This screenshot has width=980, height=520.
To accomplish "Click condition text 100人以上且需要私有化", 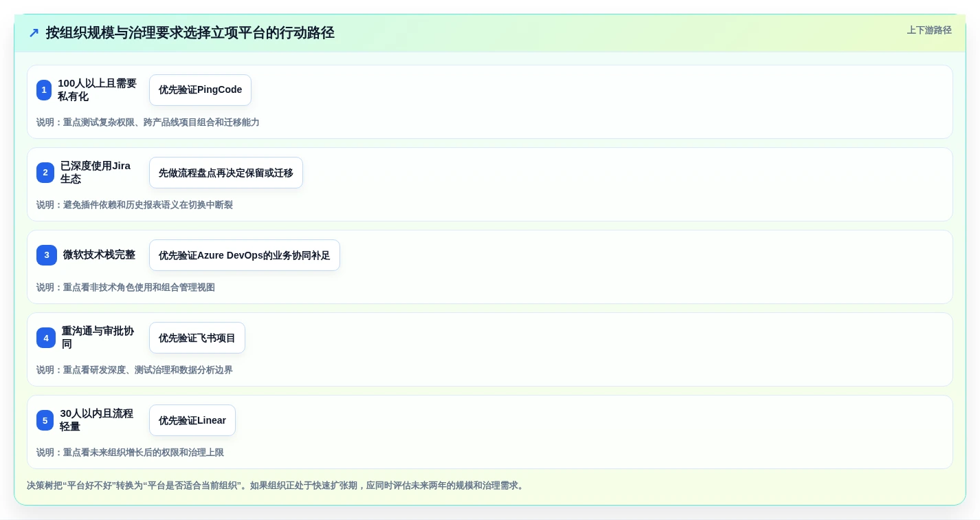I will [98, 90].
